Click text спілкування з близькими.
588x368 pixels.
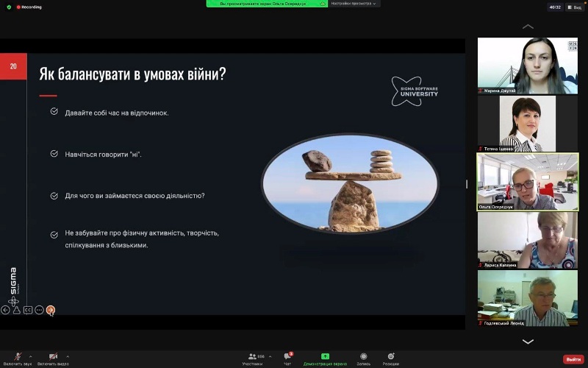107,245
